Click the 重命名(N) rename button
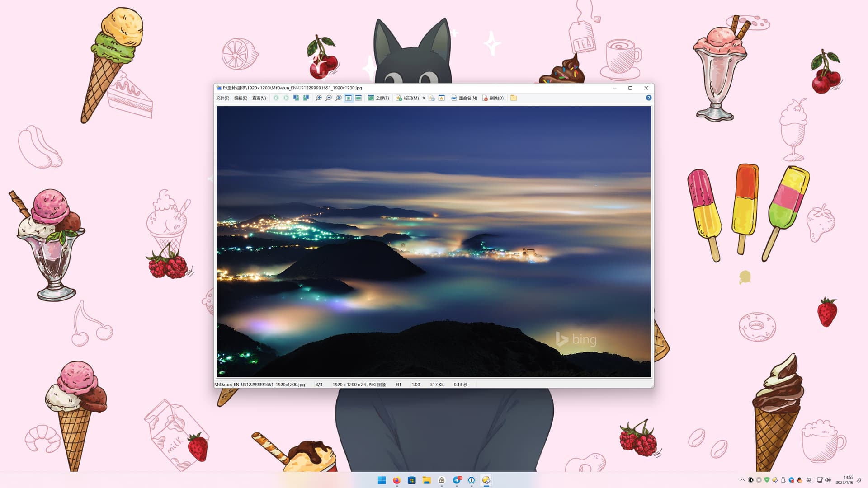868x488 pixels. tap(464, 98)
